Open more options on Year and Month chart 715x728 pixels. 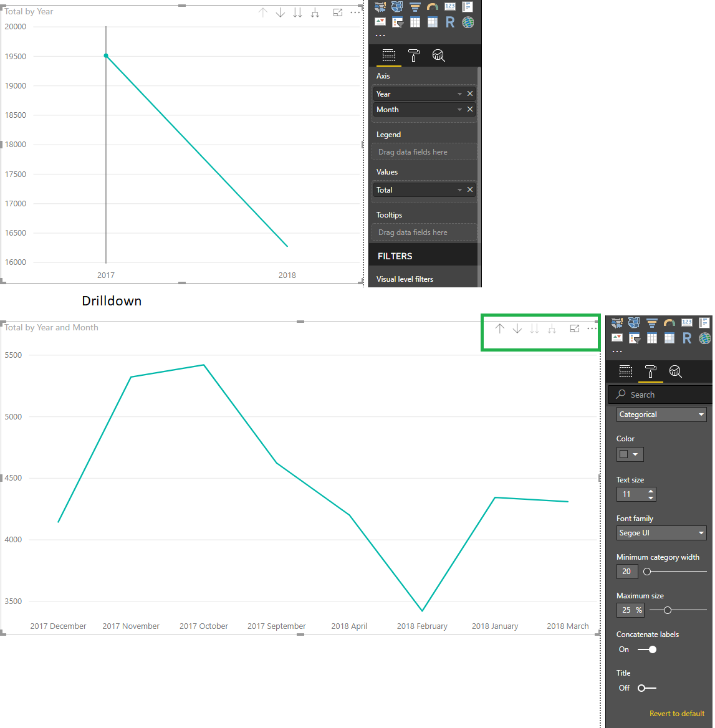(592, 328)
